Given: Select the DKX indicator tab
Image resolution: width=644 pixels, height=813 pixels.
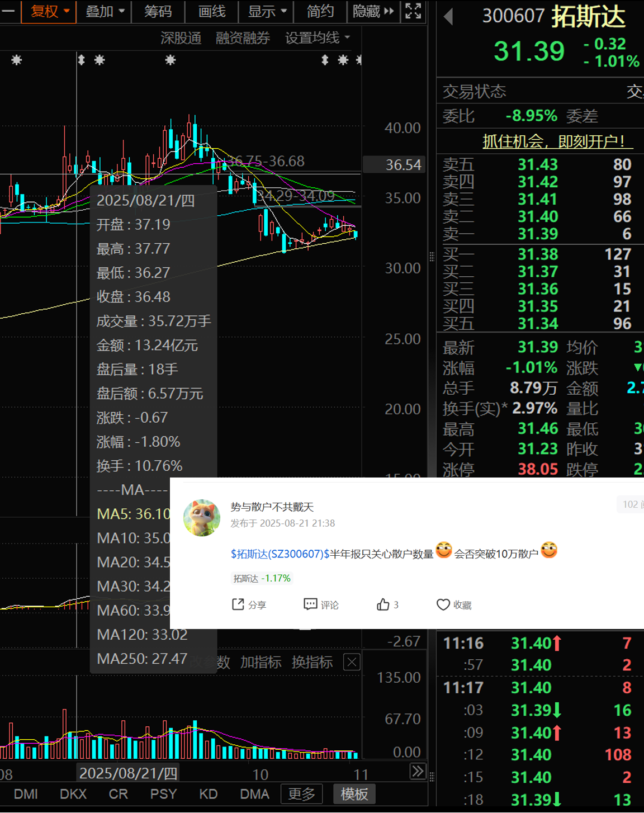Looking at the screenshot, I should (73, 794).
